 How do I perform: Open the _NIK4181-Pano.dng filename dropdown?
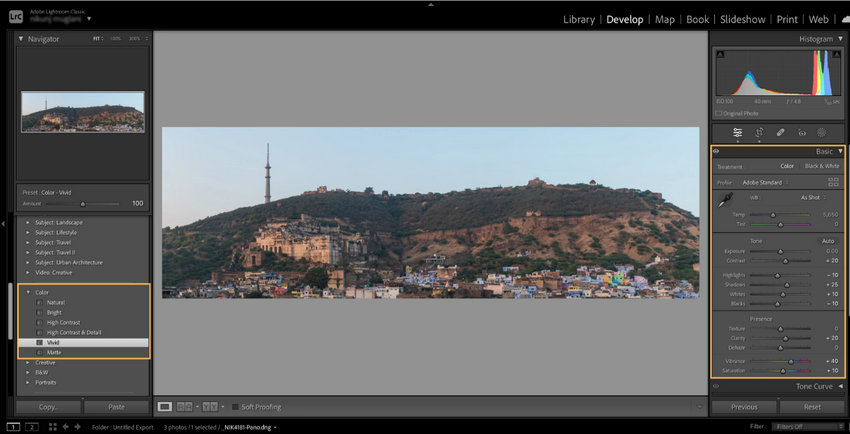pos(248,427)
